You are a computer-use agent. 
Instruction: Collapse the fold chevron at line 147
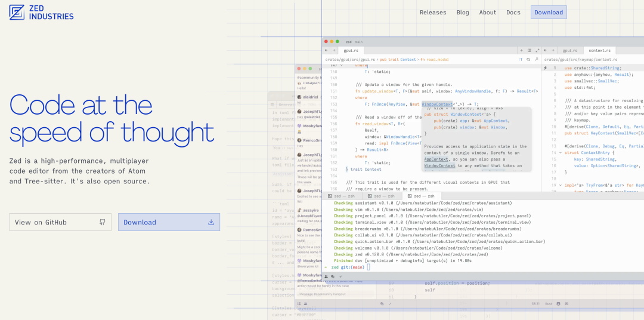click(341, 65)
